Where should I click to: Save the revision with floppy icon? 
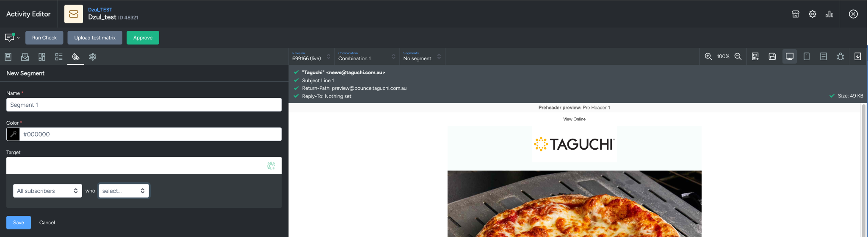click(x=772, y=56)
